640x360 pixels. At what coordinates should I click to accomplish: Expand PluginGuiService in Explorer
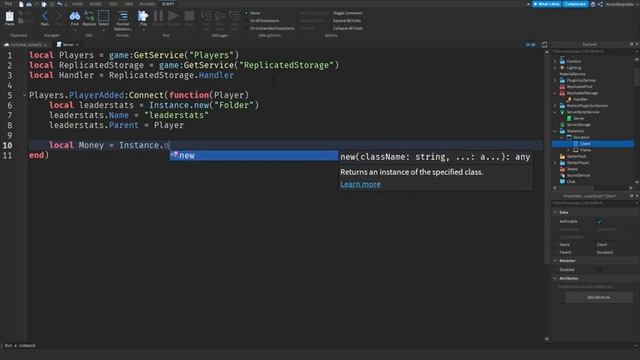(555, 80)
